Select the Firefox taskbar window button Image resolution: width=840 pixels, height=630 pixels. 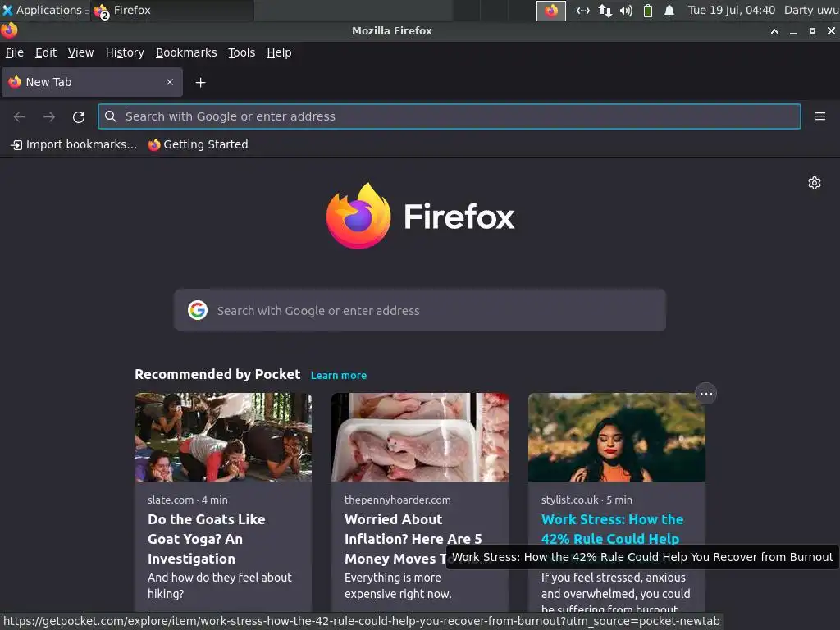click(x=171, y=10)
